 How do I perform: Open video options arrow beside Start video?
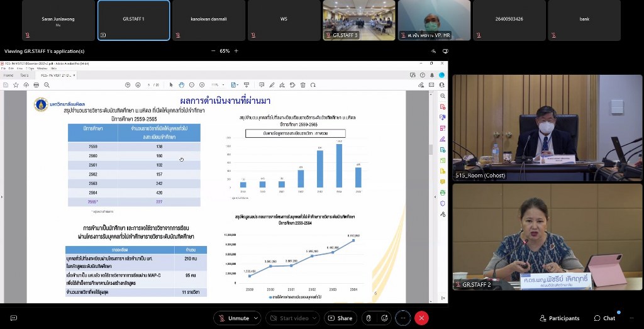(315, 318)
